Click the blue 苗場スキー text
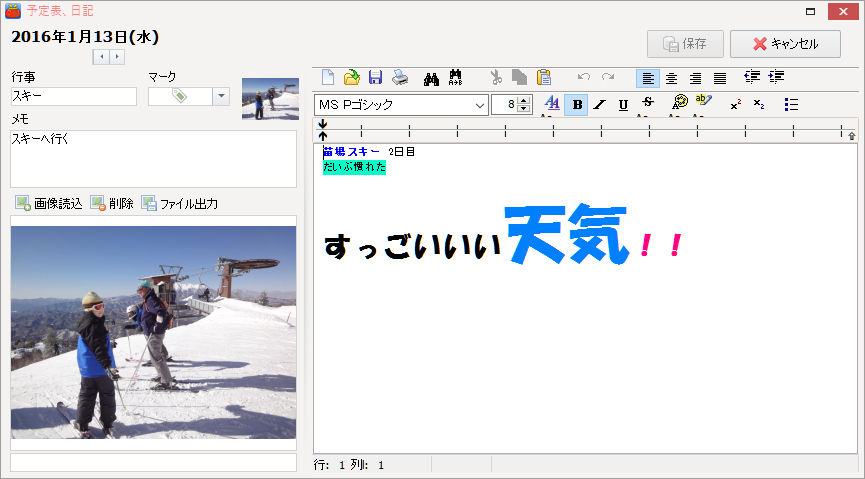 point(351,152)
